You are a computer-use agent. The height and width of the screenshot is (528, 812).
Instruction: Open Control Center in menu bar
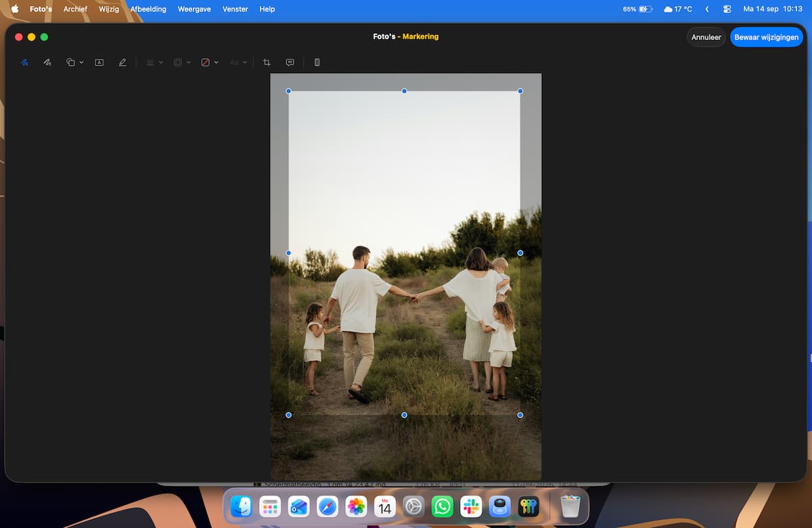pyautogui.click(x=727, y=9)
